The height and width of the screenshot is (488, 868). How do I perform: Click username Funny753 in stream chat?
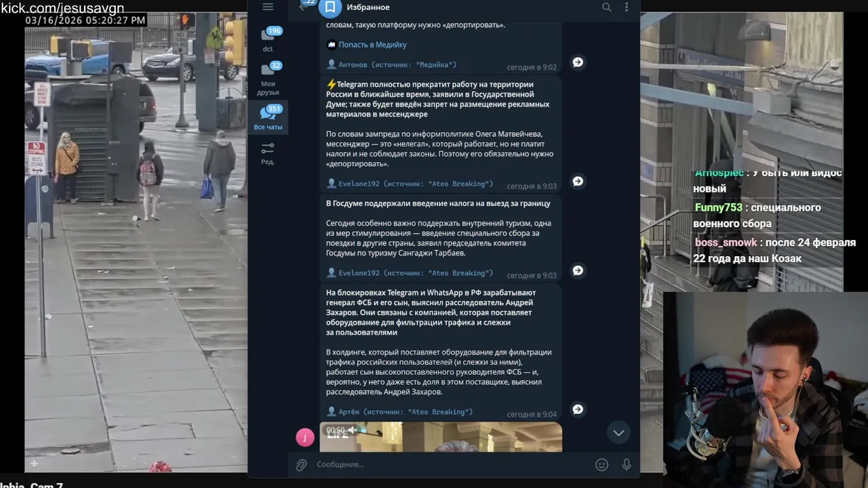point(717,207)
